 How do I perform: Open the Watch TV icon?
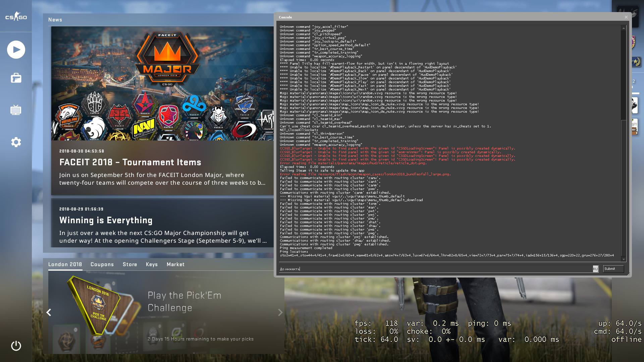[16, 110]
